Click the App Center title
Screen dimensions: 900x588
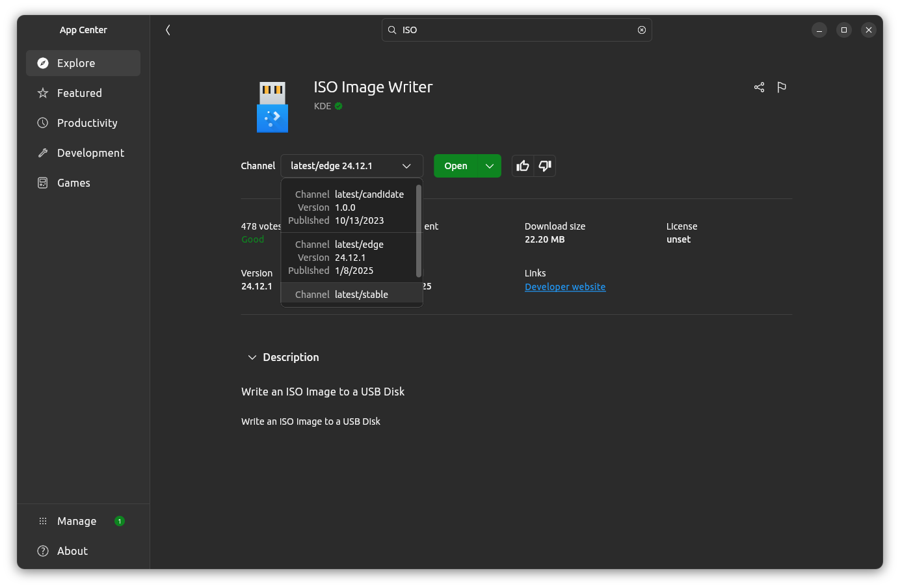[x=83, y=30]
